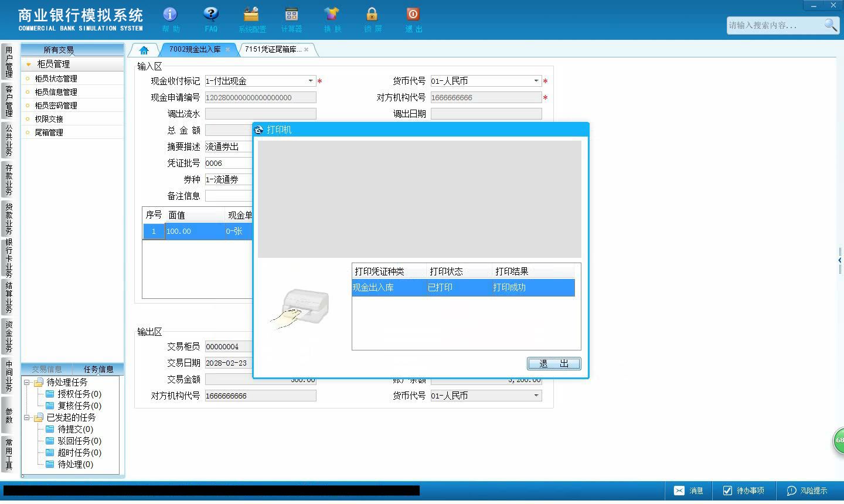Select the 现金出入库 row in print list
This screenshot has width=844, height=504.
pos(463,288)
